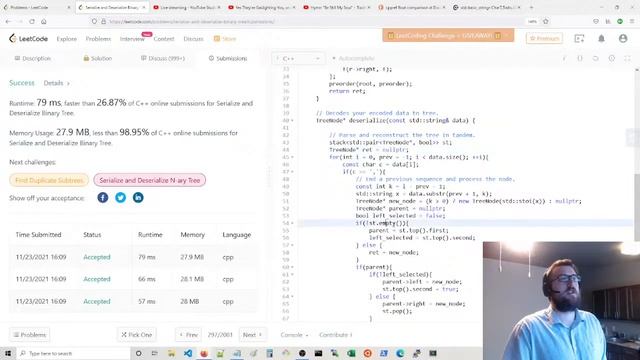Screen dimensions: 640x360
Task: Open the Accepted submission with 57 ms runtime
Action: 97,301
